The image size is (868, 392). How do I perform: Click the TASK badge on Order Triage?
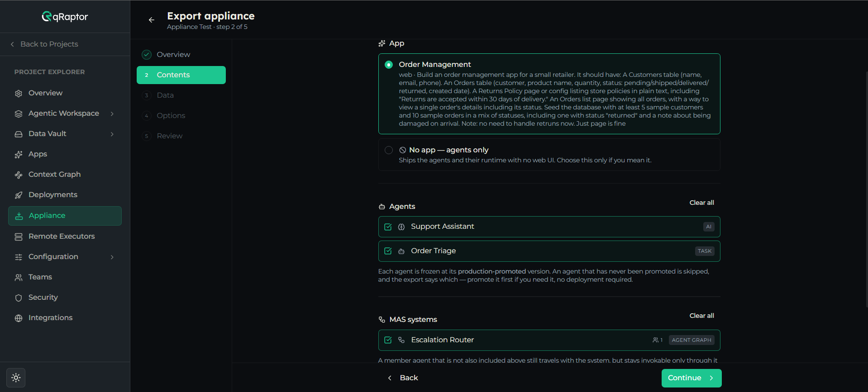point(705,251)
